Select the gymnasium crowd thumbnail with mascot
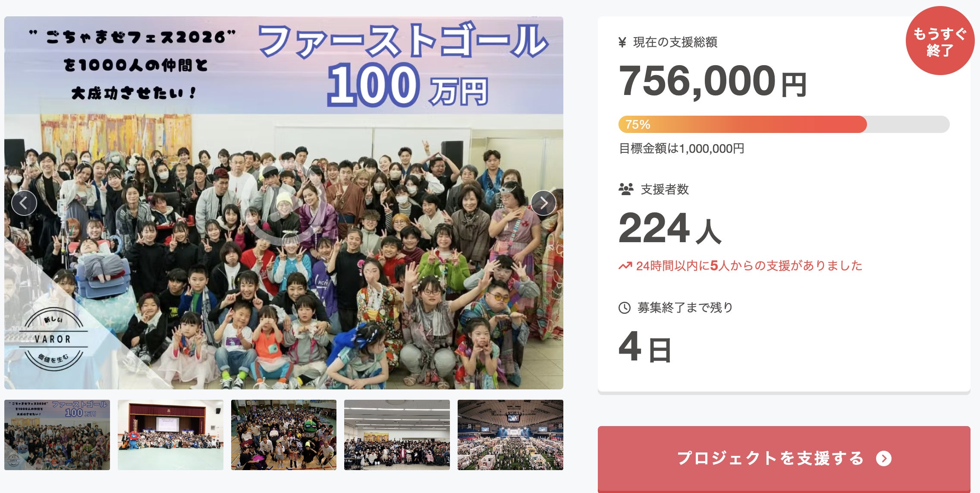The width and height of the screenshot is (980, 493). [x=284, y=435]
